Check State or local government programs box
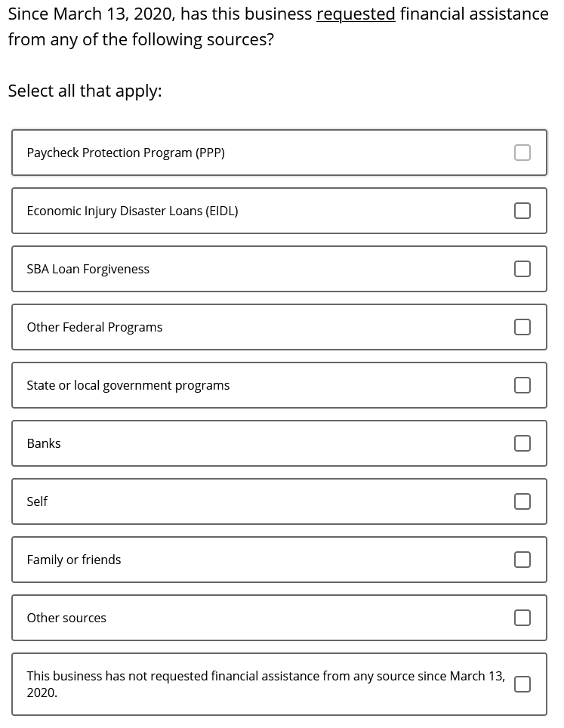 [x=522, y=385]
